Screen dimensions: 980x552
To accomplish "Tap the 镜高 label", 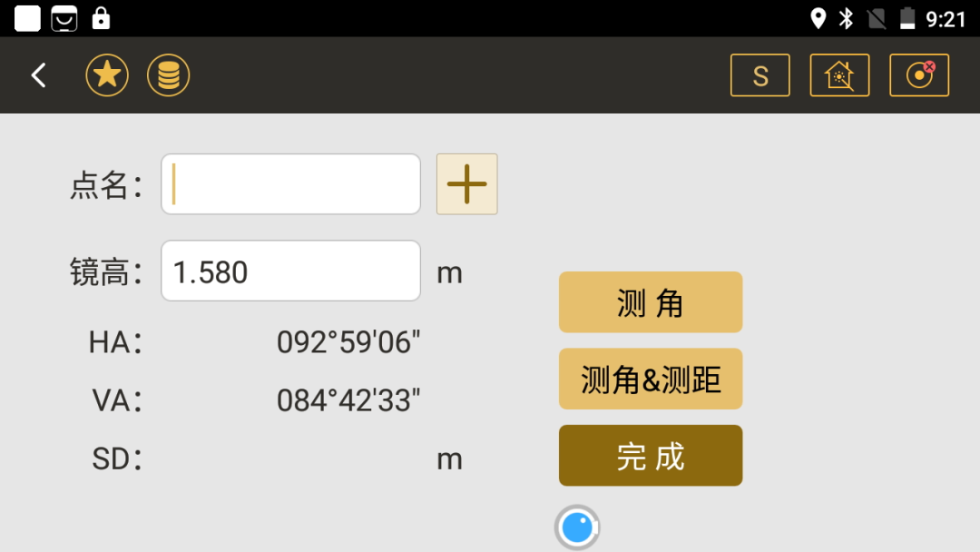I will [x=106, y=272].
